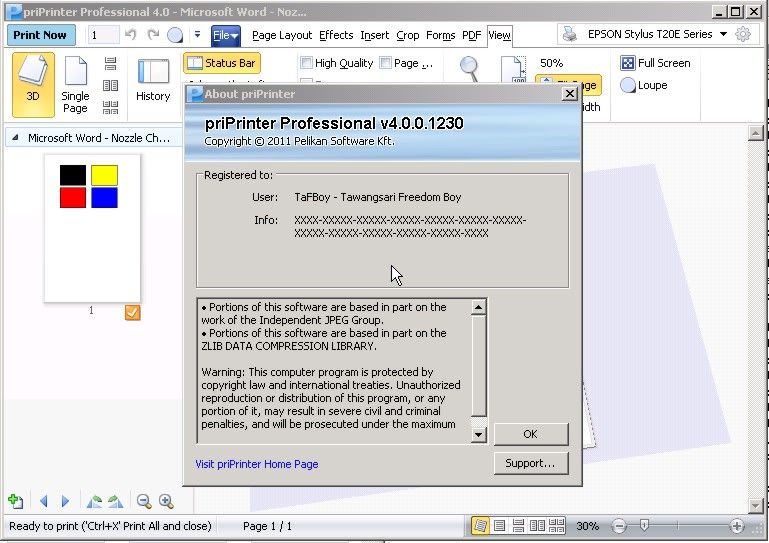
Task: Open printer settings gear icon
Action: click(x=743, y=34)
